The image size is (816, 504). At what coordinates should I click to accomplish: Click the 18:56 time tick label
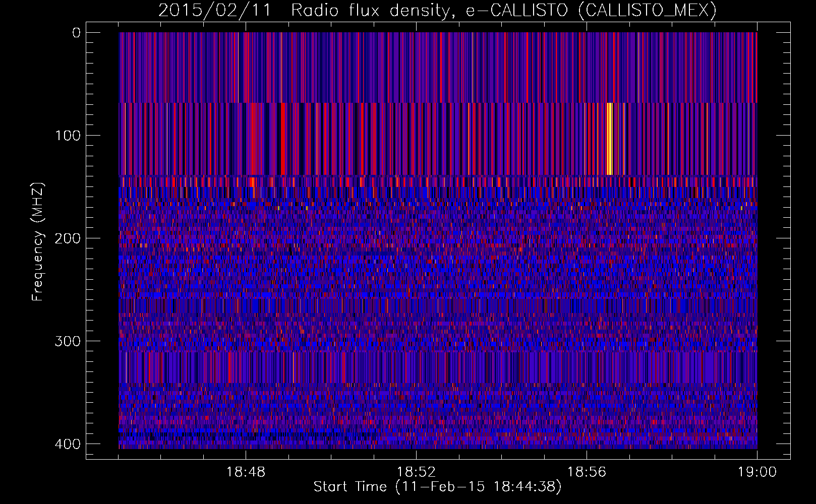pyautogui.click(x=587, y=472)
